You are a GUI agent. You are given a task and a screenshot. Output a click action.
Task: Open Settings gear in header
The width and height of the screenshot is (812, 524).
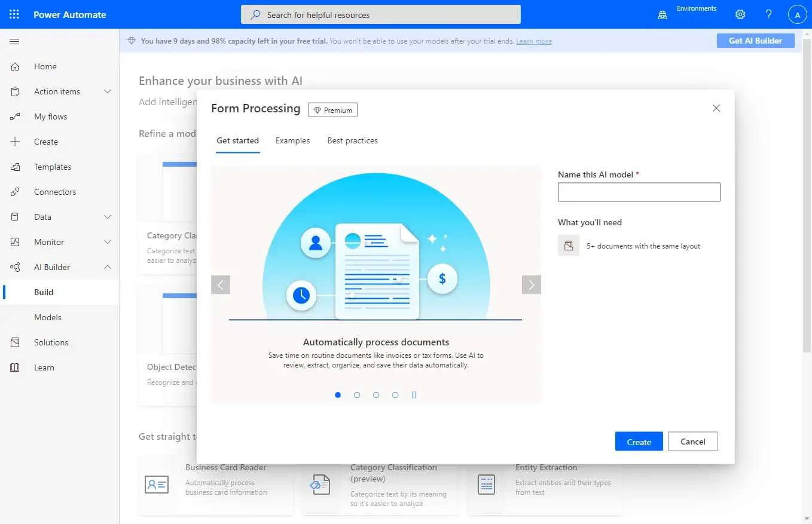pyautogui.click(x=740, y=14)
